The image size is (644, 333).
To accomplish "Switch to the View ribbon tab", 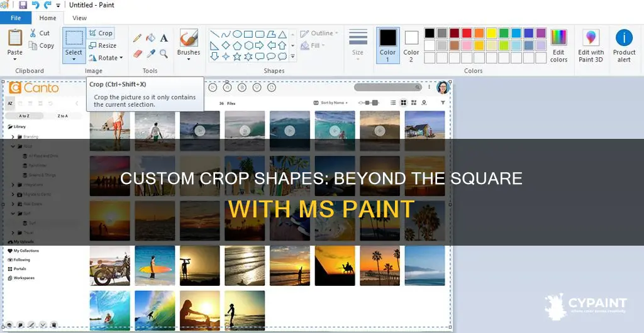I will tap(79, 18).
